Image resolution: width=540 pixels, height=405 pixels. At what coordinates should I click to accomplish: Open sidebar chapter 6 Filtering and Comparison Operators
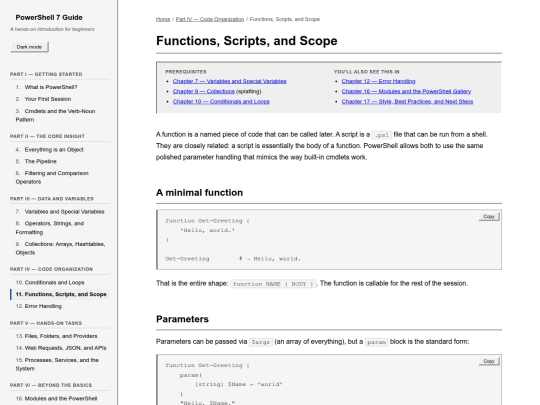[x=60, y=177]
